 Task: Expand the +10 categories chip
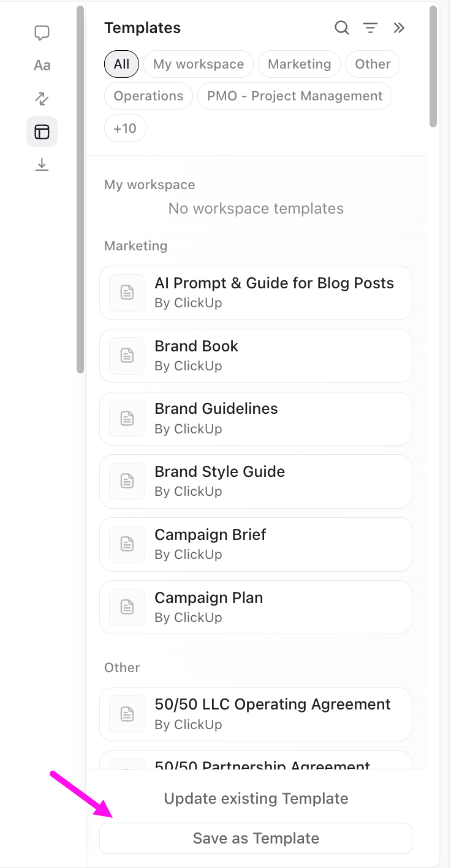[125, 128]
